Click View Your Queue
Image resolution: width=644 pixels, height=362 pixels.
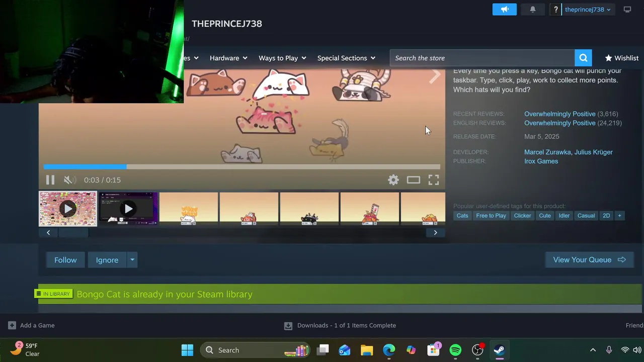pyautogui.click(x=589, y=260)
